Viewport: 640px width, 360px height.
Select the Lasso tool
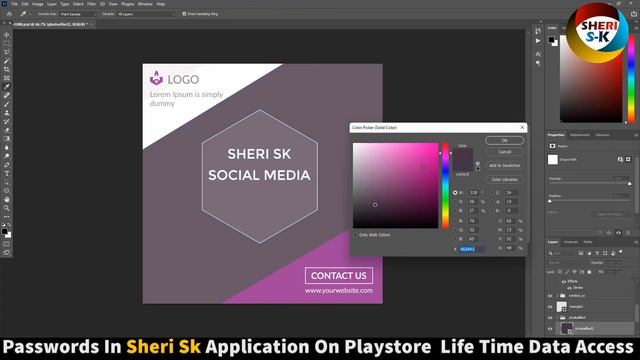(x=7, y=52)
